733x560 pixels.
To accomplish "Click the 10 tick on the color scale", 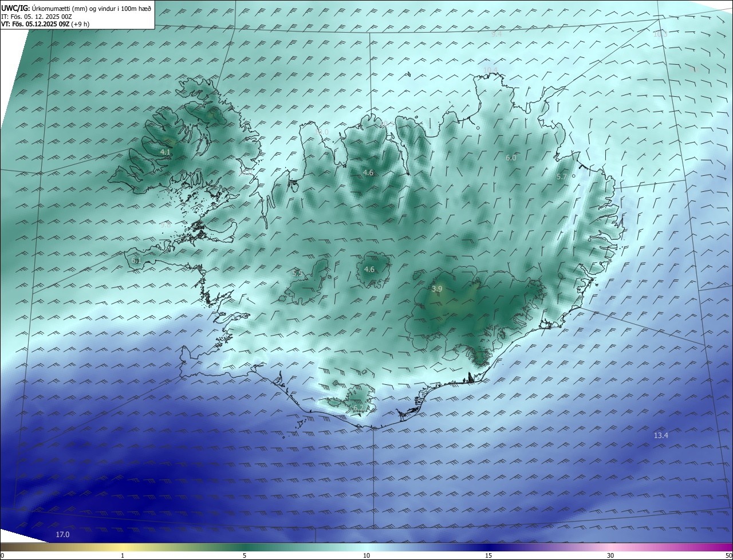I will click(366, 555).
